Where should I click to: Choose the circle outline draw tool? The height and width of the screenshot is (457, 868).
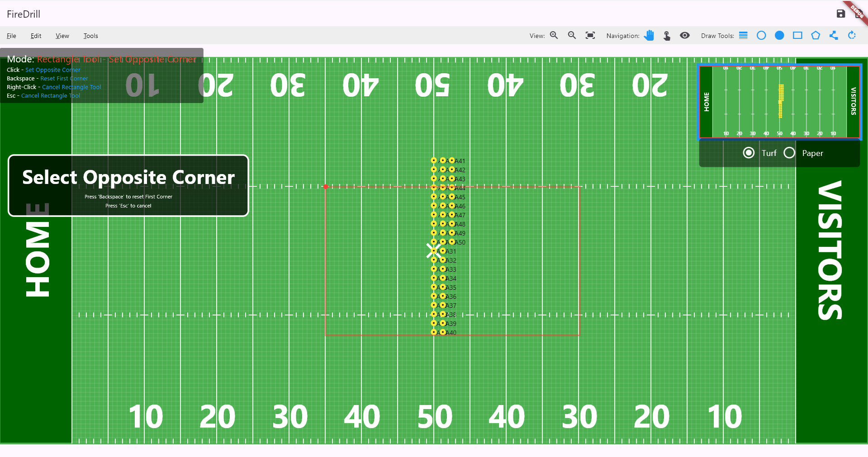[761, 35]
